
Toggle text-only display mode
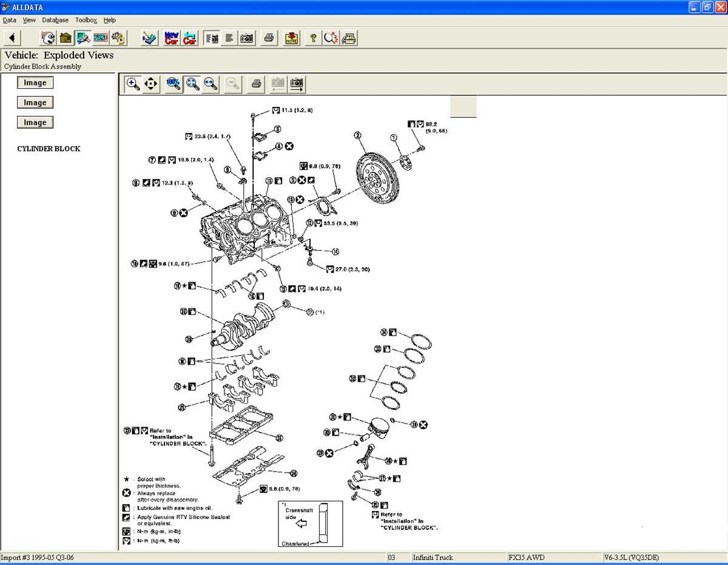tap(229, 38)
